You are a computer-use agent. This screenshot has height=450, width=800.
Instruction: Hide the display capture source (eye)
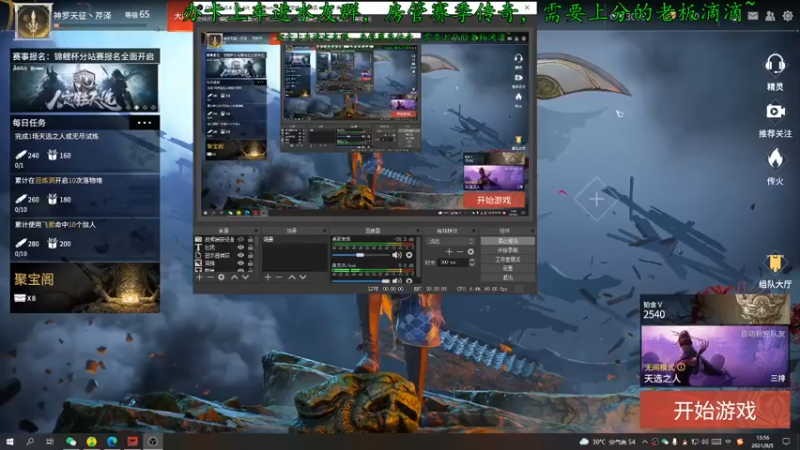[x=240, y=255]
